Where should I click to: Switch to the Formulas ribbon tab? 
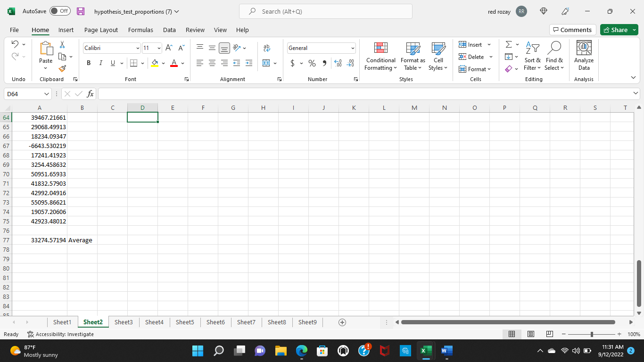(140, 30)
